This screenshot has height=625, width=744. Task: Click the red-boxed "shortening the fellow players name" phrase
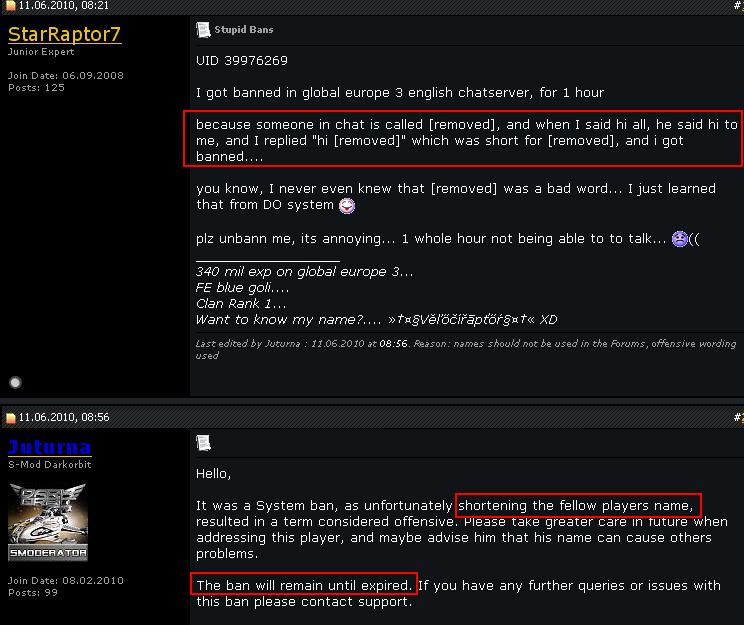(x=578, y=505)
